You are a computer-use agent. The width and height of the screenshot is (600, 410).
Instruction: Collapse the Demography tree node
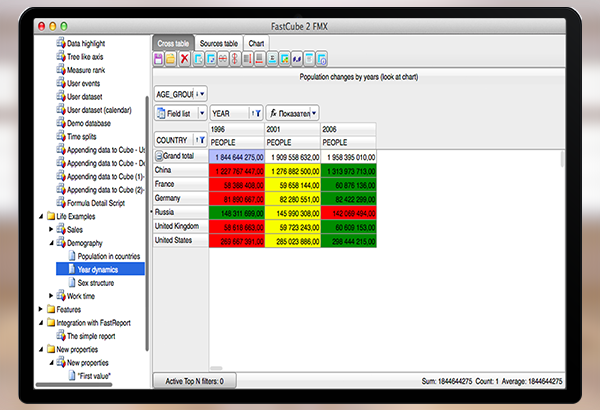click(x=52, y=242)
